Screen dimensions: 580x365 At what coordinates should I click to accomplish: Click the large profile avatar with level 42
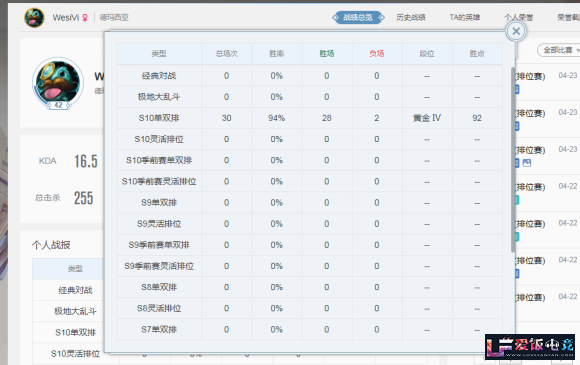(58, 83)
